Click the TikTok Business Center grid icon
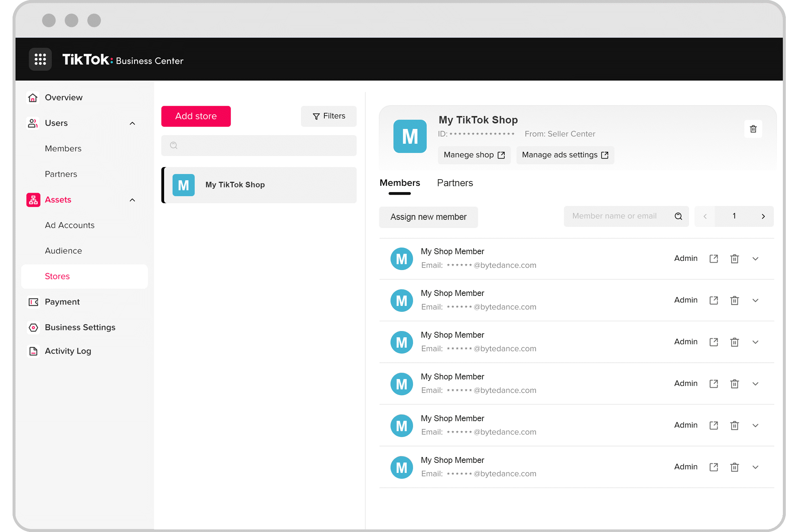This screenshot has height=532, width=798. [x=40, y=59]
